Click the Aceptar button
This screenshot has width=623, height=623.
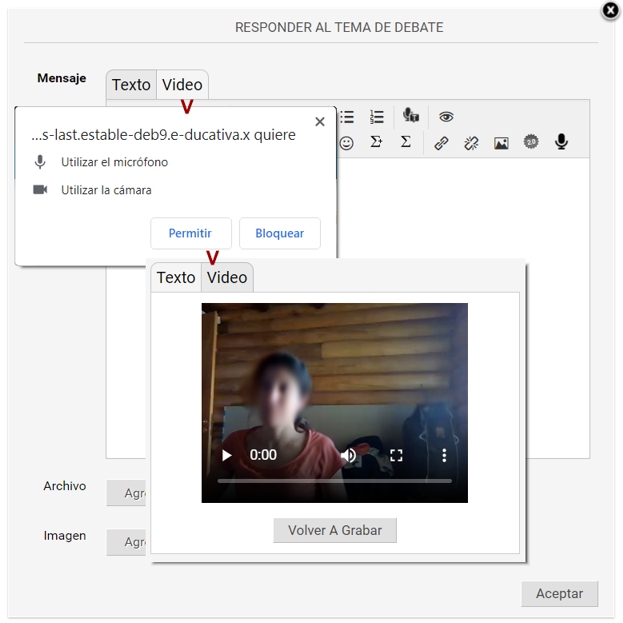coord(559,593)
